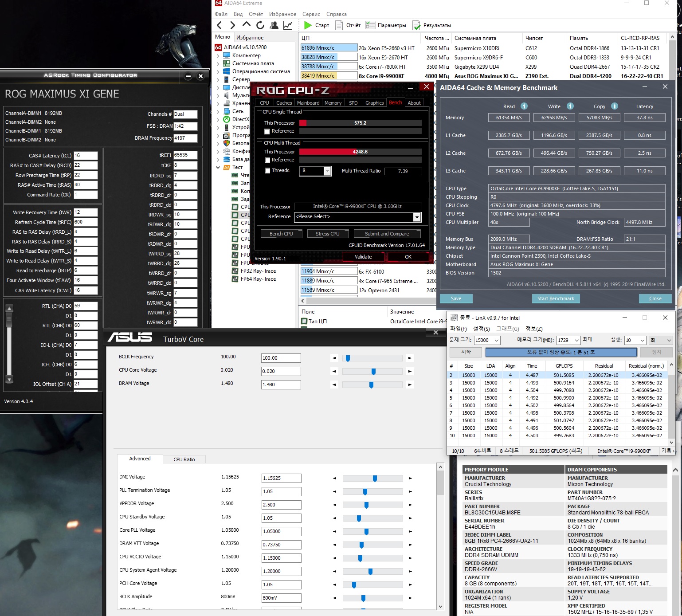682x616 pixels.
Task: Select Операционная система Windows icon in tree
Action: [227, 71]
